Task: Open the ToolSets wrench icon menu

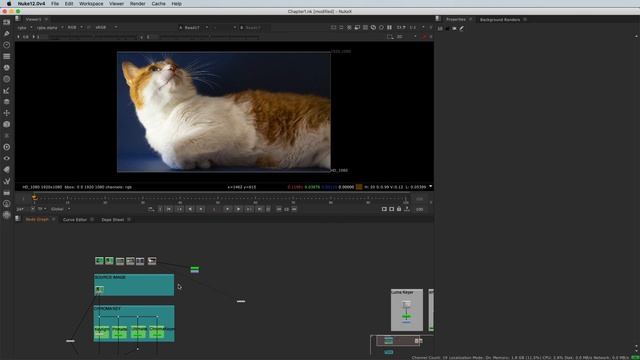Action: [7, 181]
